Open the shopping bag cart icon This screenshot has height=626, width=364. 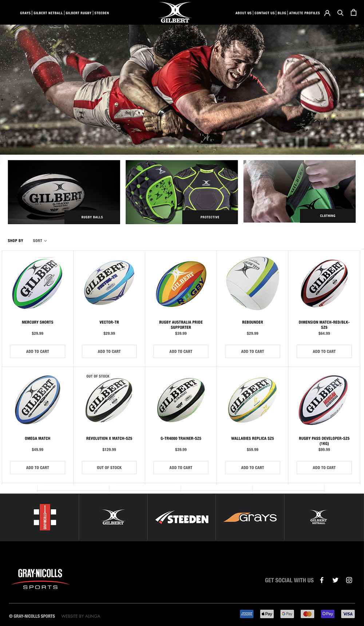point(353,12)
